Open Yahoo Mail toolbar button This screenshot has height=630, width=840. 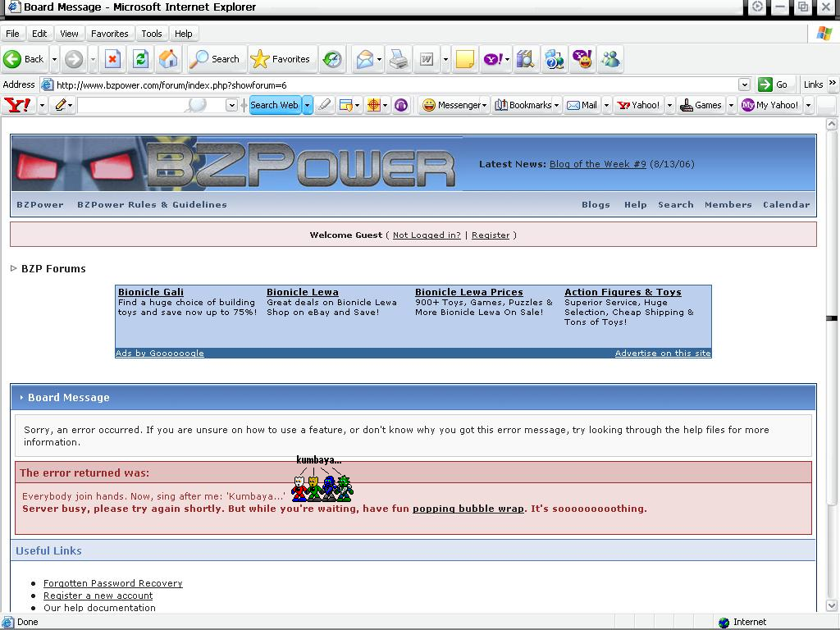click(582, 105)
